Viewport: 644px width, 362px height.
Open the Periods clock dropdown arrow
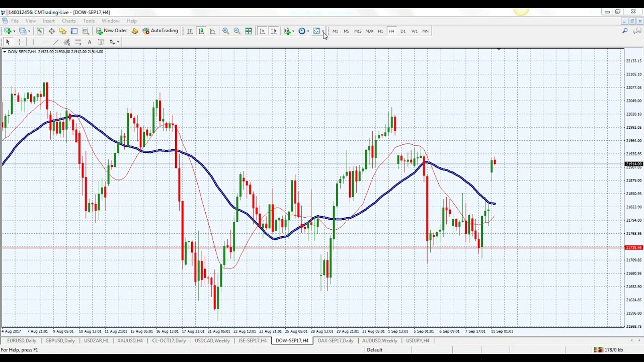pyautogui.click(x=308, y=31)
